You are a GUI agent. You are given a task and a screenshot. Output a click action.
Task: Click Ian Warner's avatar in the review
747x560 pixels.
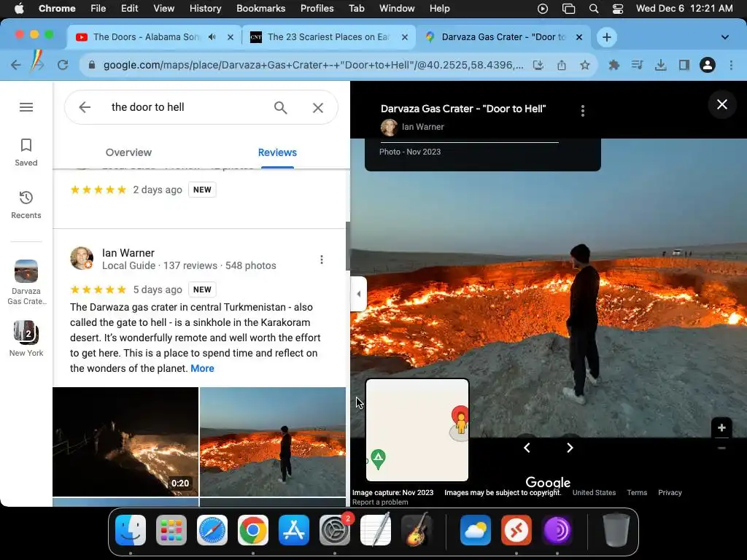coord(82,258)
